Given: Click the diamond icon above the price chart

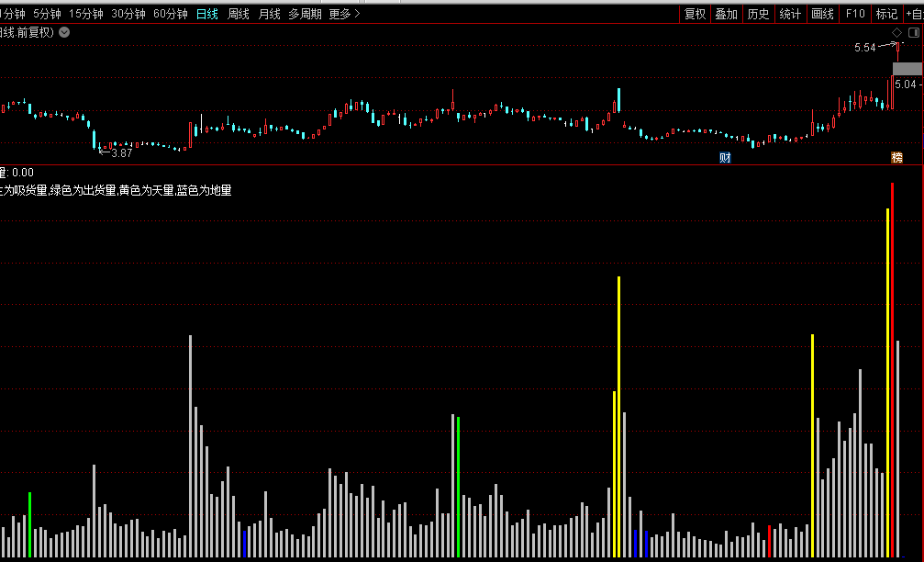Looking at the screenshot, I should coord(896,32).
